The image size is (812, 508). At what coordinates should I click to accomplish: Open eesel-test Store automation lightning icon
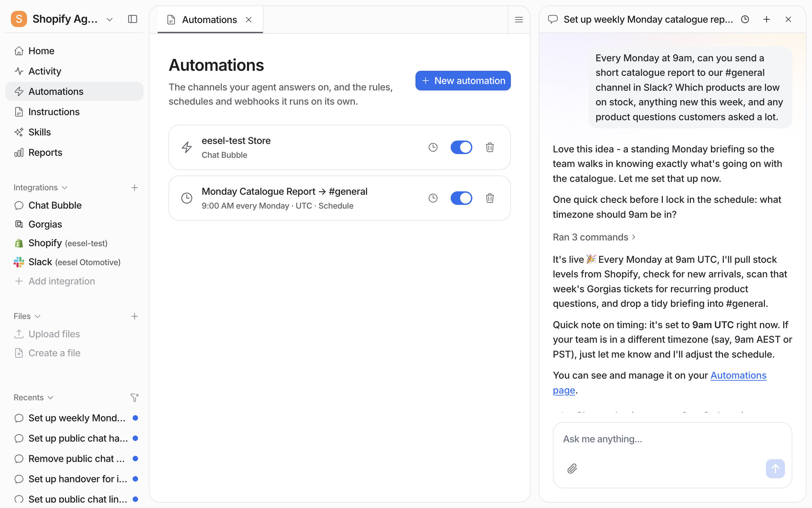187,147
